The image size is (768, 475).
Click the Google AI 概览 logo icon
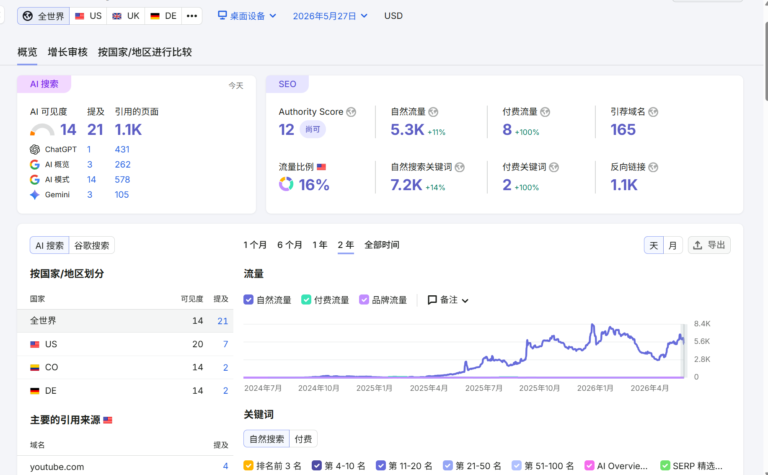pyautogui.click(x=35, y=165)
